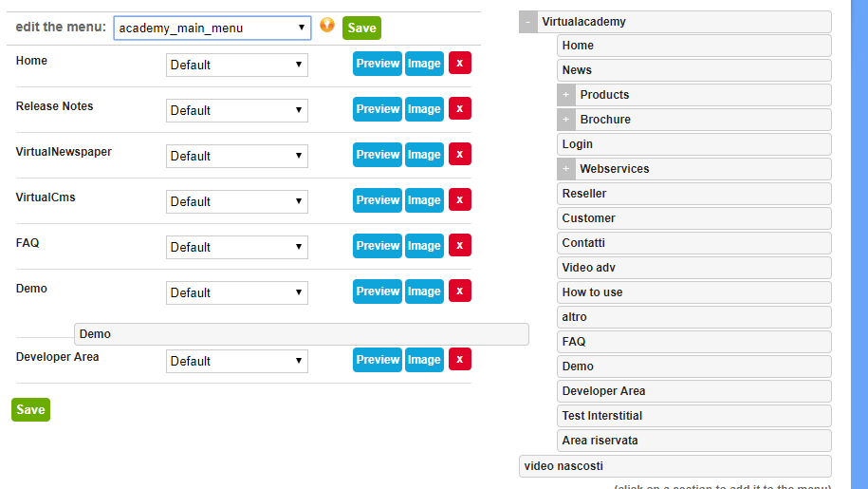The image size is (868, 489).
Task: Select the Area riservata section
Action: coord(693,441)
